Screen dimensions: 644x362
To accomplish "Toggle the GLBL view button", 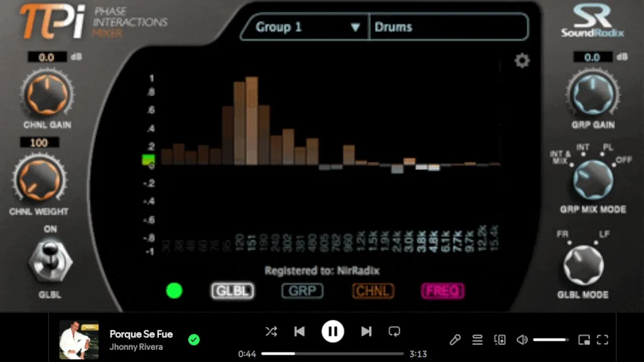I will coord(232,291).
